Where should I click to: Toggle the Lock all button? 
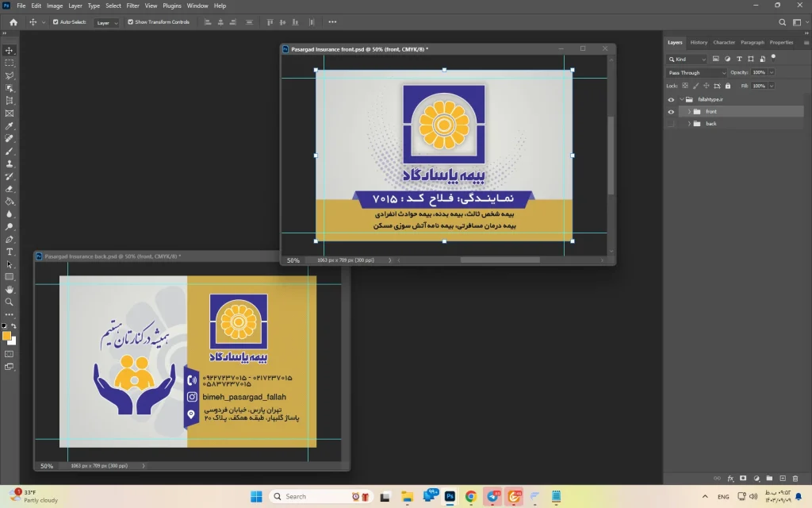tap(728, 86)
